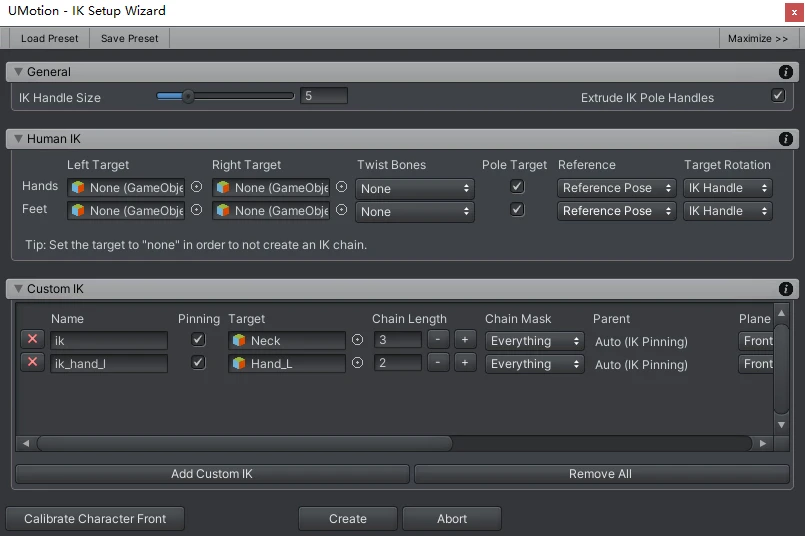
Task: Click the up scroll arrow of Custom IK list
Action: [781, 313]
